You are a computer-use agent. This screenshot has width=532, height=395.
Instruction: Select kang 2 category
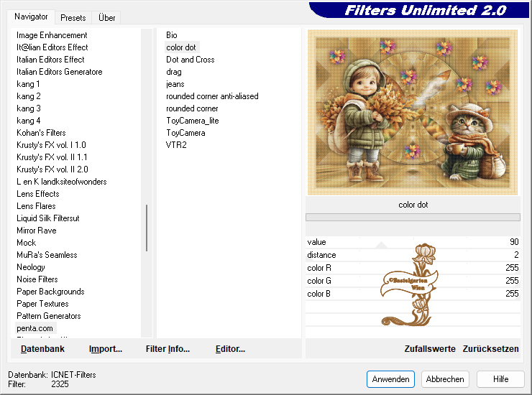29,96
